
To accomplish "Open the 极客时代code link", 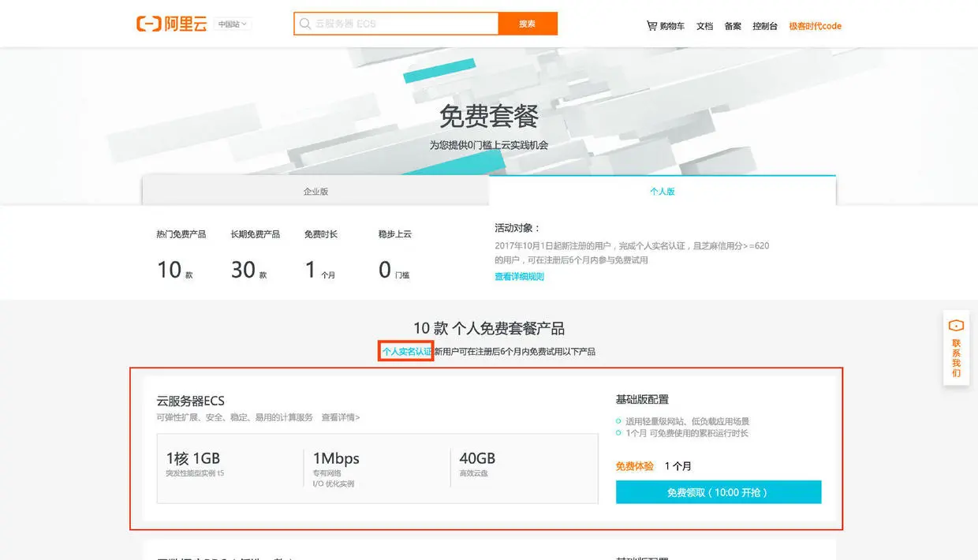I will coord(815,26).
